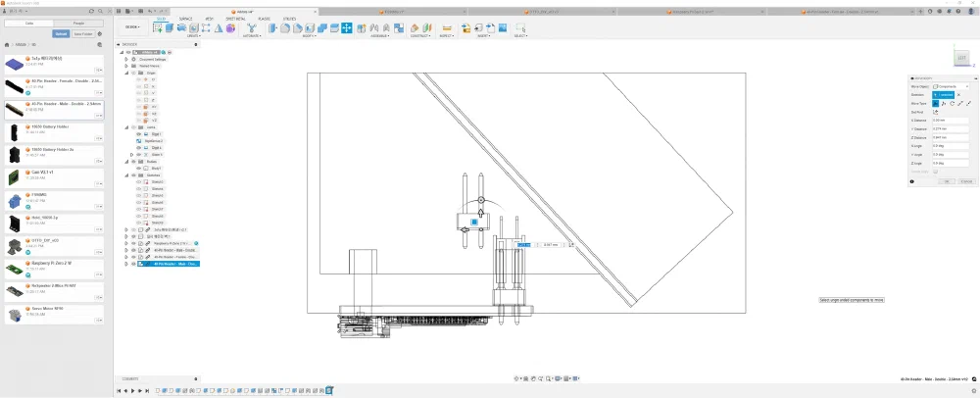Image resolution: width=980 pixels, height=398 pixels.
Task: Collapse the Sketches folder in browser
Action: tap(126, 175)
